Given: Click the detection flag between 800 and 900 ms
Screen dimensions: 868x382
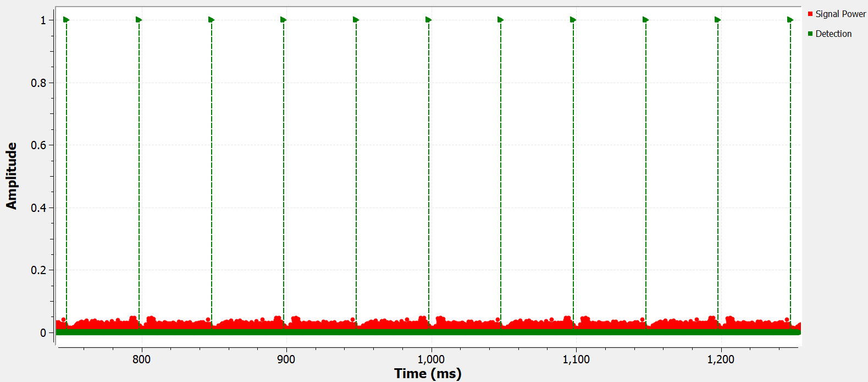Looking at the screenshot, I should [x=212, y=20].
